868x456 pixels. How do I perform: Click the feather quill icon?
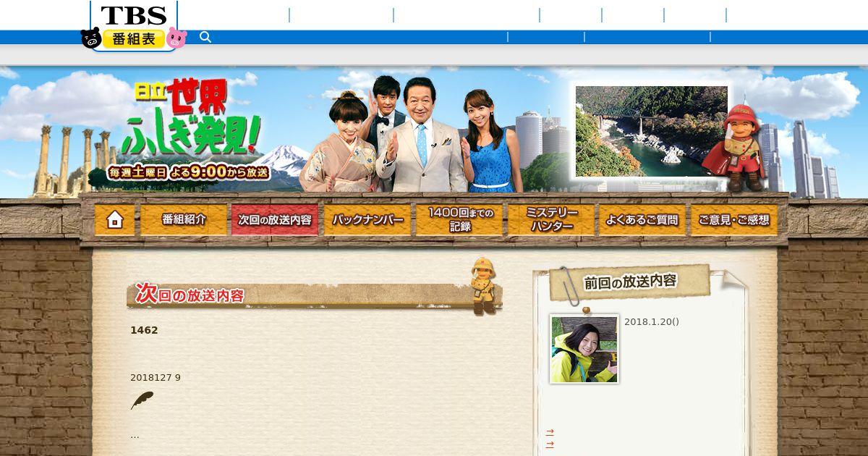tap(142, 400)
